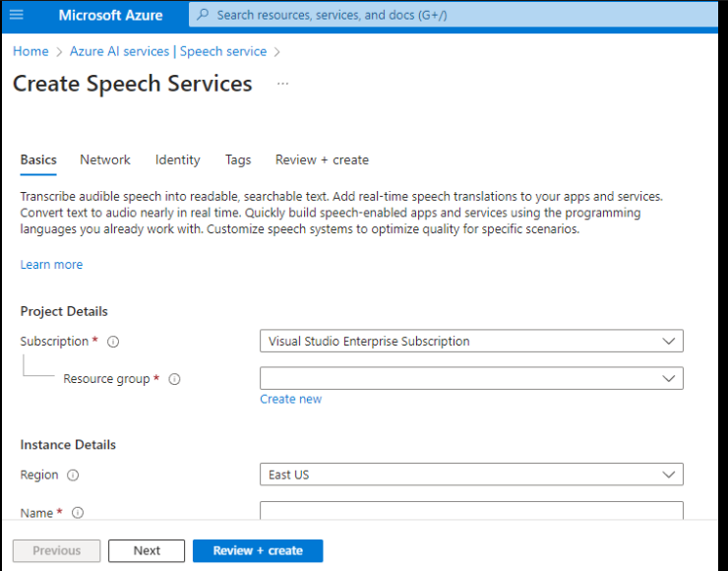Expand the Resource group dropdown
Viewport: 728px width, 571px height.
click(471, 378)
